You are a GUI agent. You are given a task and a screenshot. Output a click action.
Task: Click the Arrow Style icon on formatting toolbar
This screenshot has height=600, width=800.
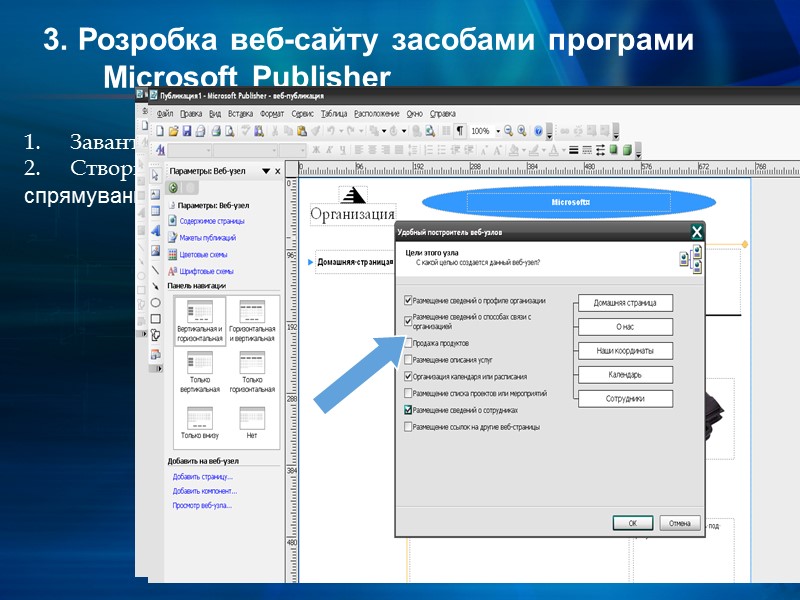click(x=600, y=150)
